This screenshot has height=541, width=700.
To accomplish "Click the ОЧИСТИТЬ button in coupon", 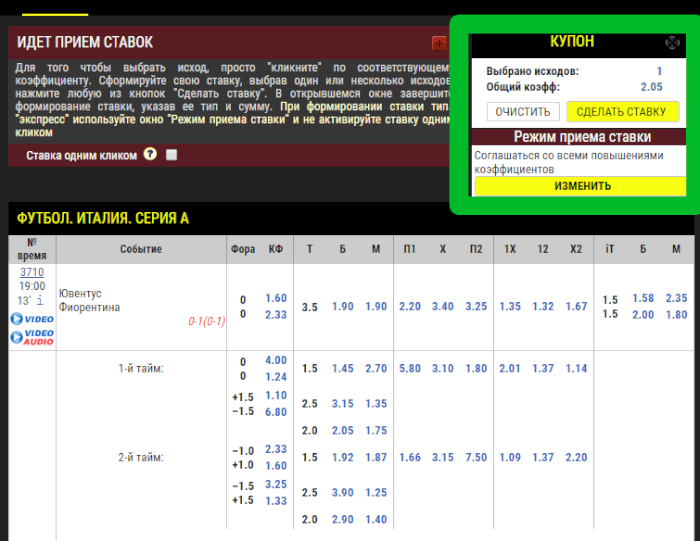I will click(x=523, y=112).
